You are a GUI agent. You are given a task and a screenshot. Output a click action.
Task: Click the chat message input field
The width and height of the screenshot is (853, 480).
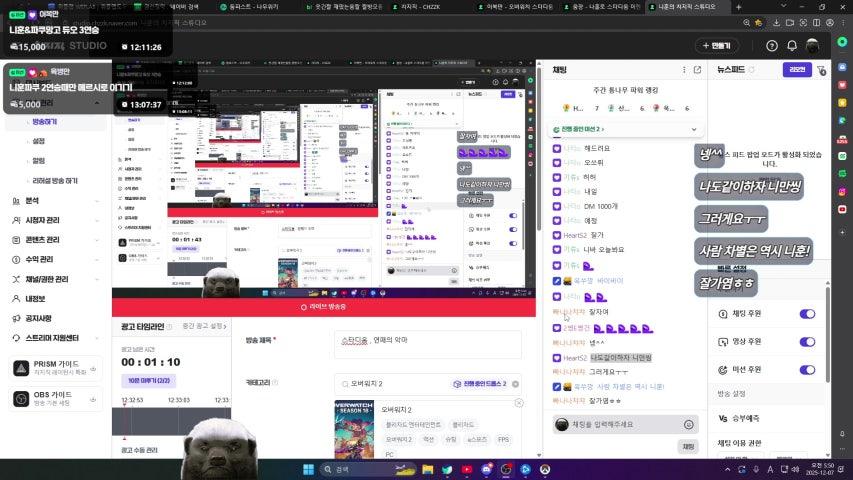click(625, 424)
